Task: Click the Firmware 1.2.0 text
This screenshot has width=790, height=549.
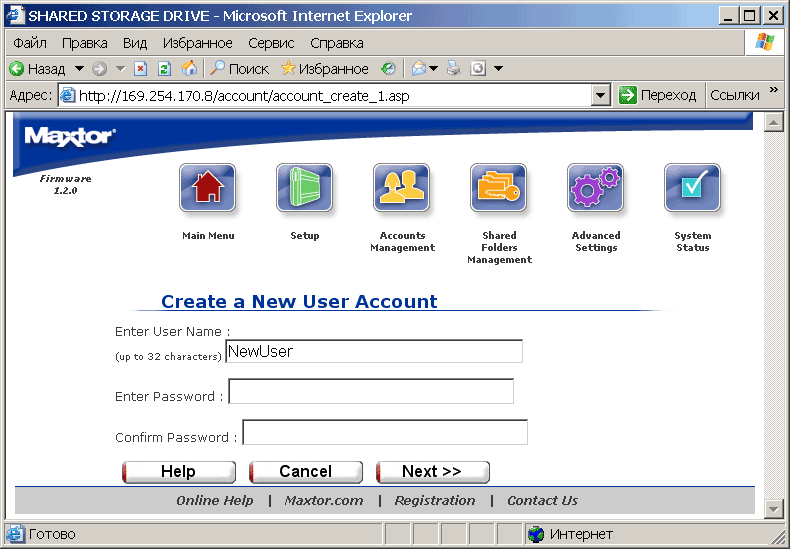Action: [x=65, y=184]
